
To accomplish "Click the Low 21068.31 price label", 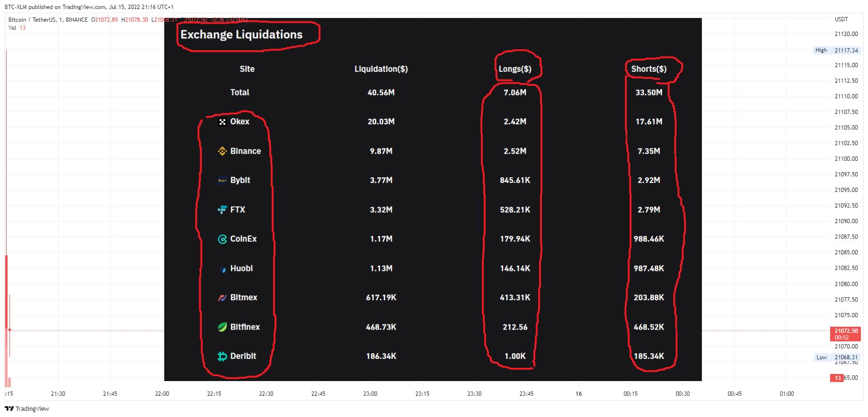I will (837, 357).
